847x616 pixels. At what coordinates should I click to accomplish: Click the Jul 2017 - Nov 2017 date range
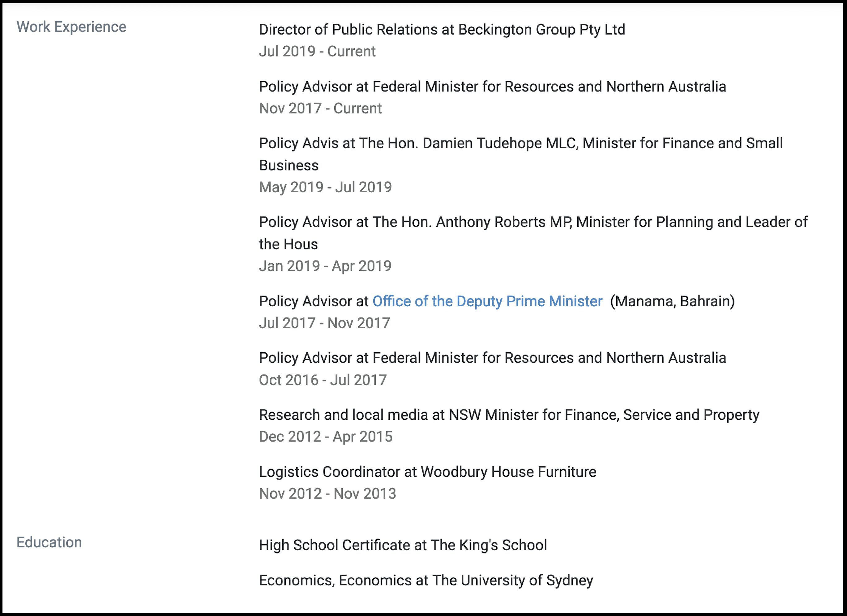tap(324, 323)
